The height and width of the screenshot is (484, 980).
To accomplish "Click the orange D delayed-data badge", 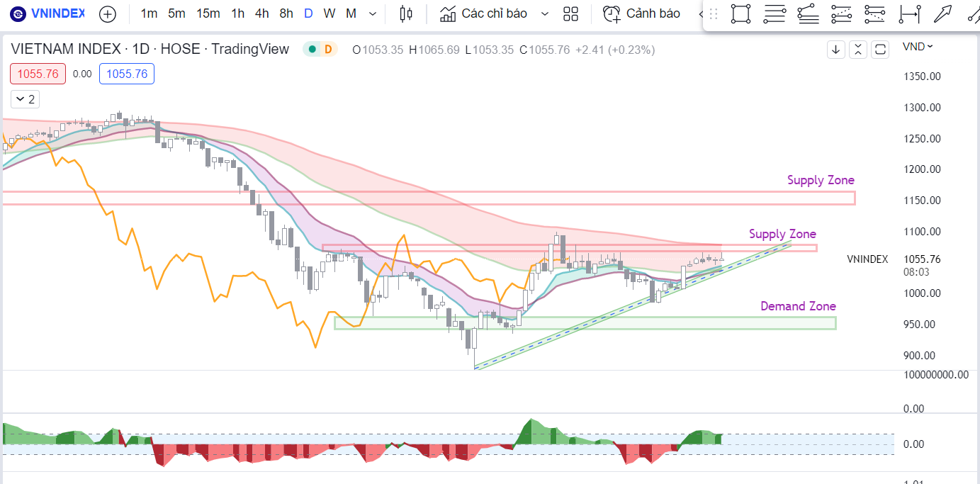I will coord(328,50).
